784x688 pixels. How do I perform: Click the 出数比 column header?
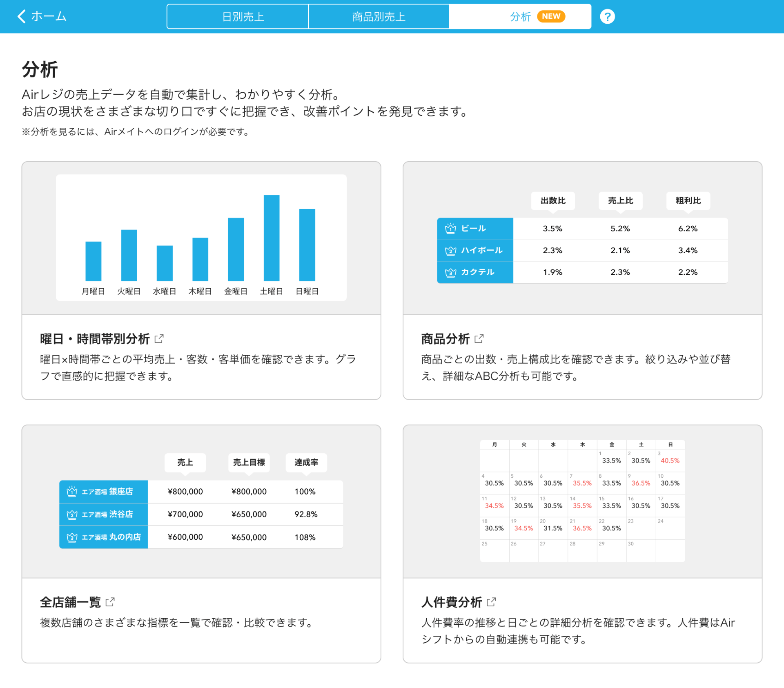coord(553,201)
